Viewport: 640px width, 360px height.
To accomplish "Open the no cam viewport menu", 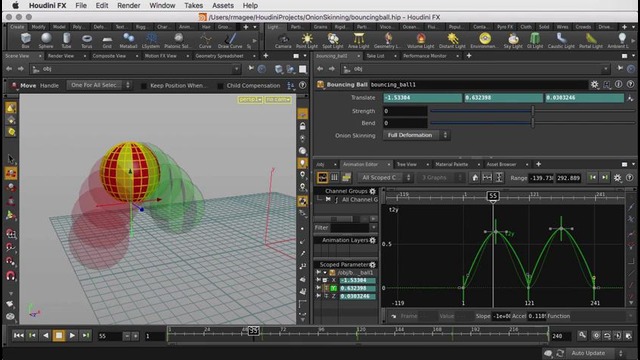I will [x=278, y=100].
